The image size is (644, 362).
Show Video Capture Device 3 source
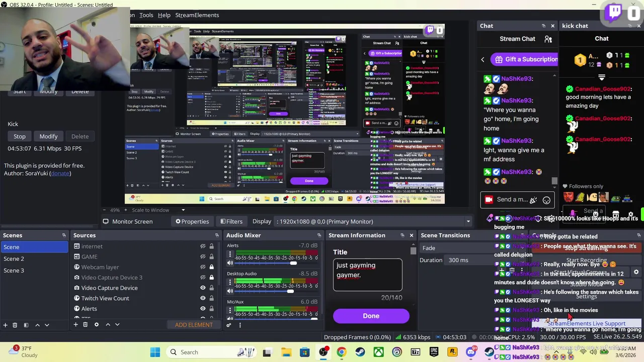tap(203, 278)
